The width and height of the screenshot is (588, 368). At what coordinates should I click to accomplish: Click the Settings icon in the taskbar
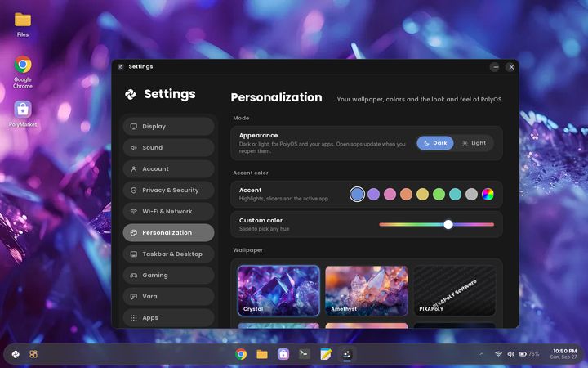point(347,354)
